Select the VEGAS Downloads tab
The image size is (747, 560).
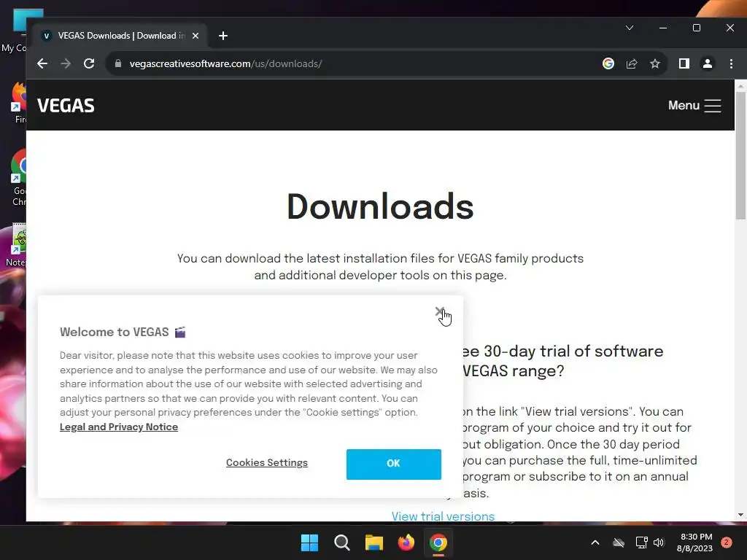tap(119, 36)
